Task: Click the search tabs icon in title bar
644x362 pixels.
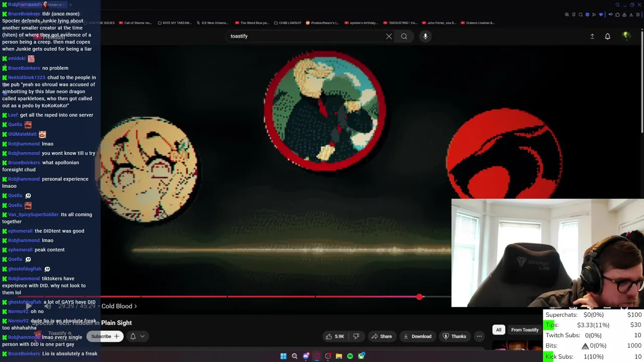Action: coord(617,5)
